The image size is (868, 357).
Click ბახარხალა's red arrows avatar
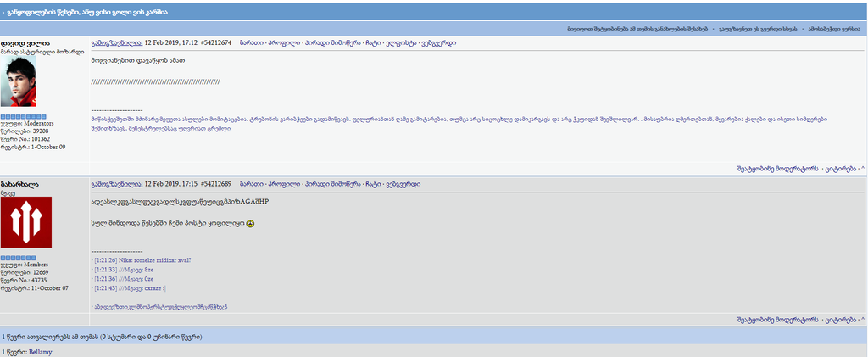click(x=26, y=222)
